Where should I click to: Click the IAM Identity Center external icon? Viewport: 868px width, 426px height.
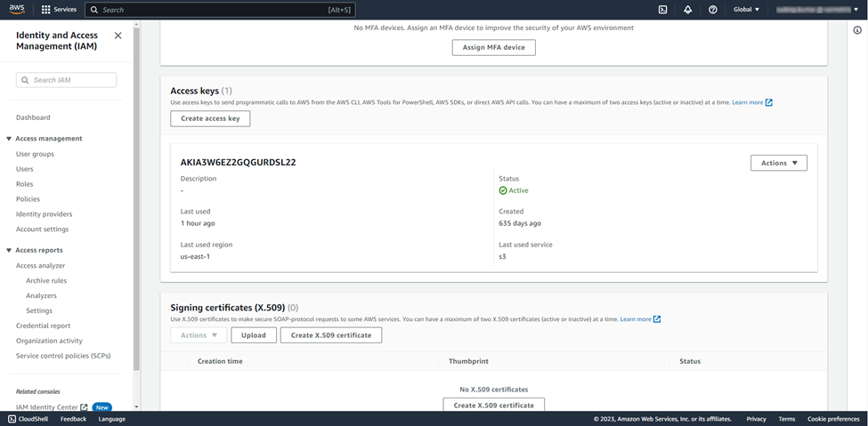(x=85, y=407)
